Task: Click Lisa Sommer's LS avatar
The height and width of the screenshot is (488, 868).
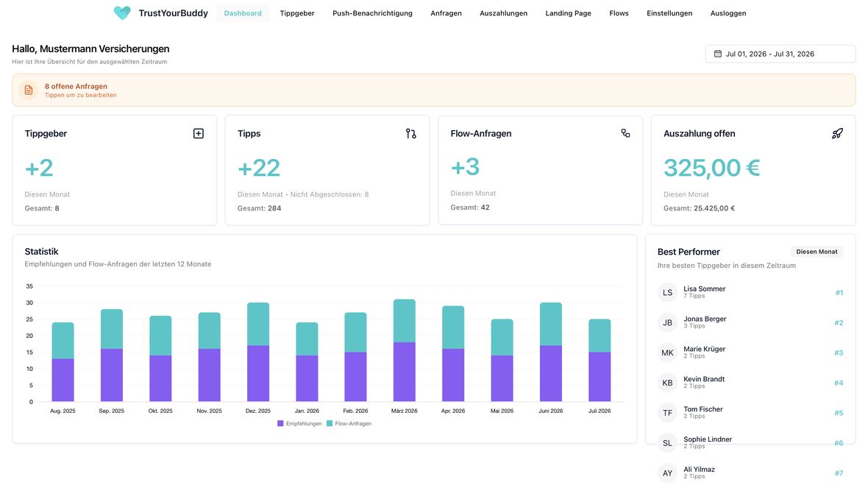Action: (x=668, y=292)
